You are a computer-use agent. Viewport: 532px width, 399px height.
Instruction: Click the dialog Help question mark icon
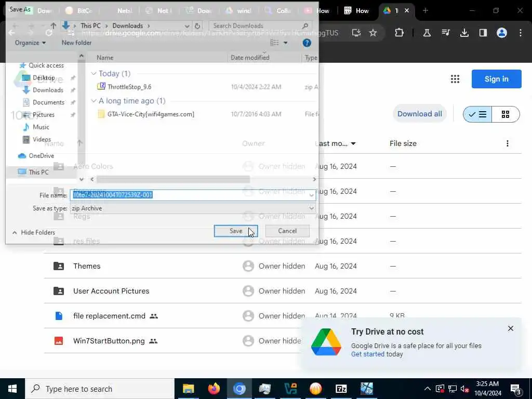(307, 43)
